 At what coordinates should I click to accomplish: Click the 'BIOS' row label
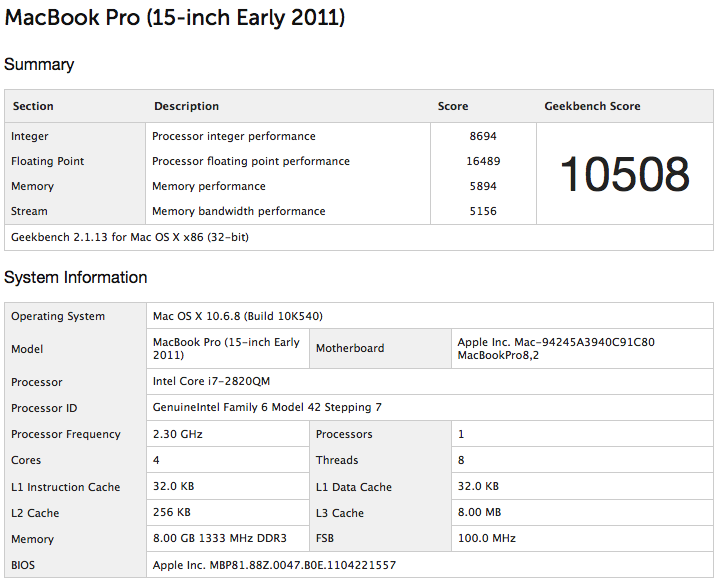point(23,565)
